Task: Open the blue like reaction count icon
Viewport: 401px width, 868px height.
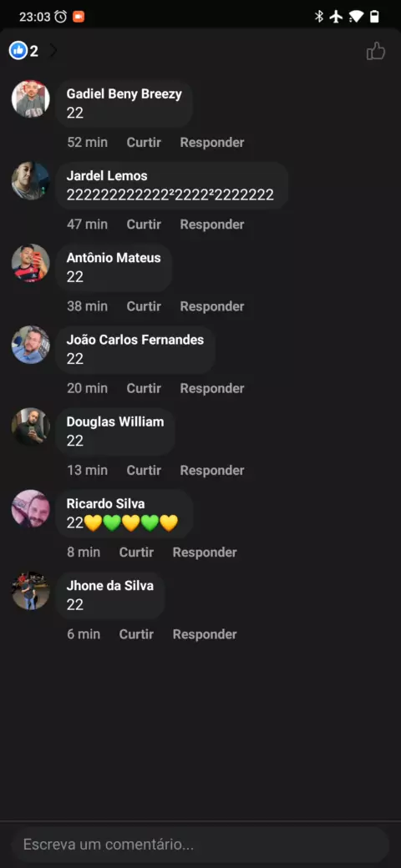Action: click(x=18, y=51)
